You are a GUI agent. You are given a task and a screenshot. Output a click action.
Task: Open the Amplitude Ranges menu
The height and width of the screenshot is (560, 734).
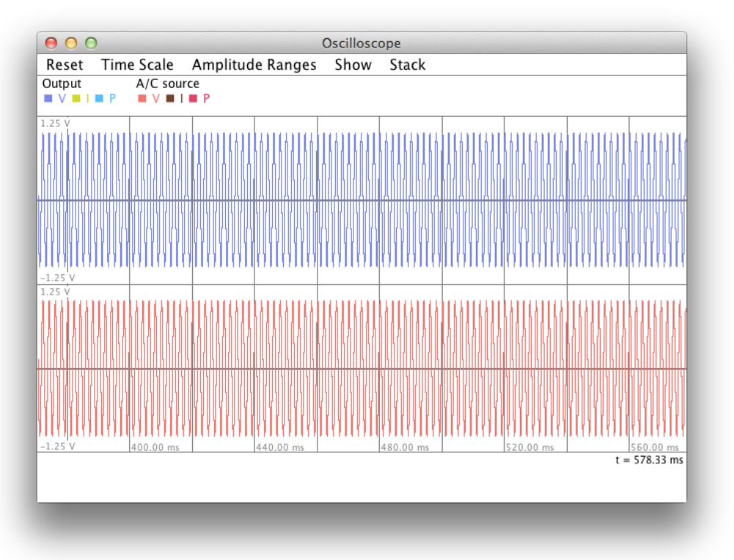pyautogui.click(x=254, y=65)
